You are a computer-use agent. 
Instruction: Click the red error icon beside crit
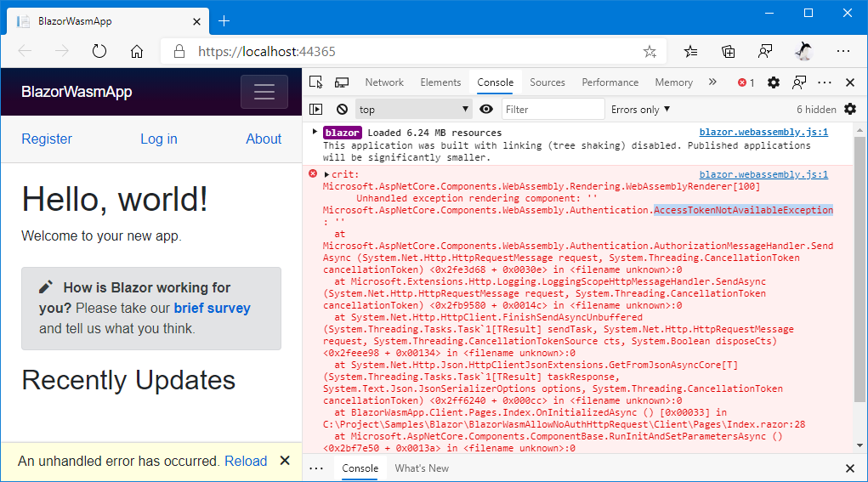[313, 173]
